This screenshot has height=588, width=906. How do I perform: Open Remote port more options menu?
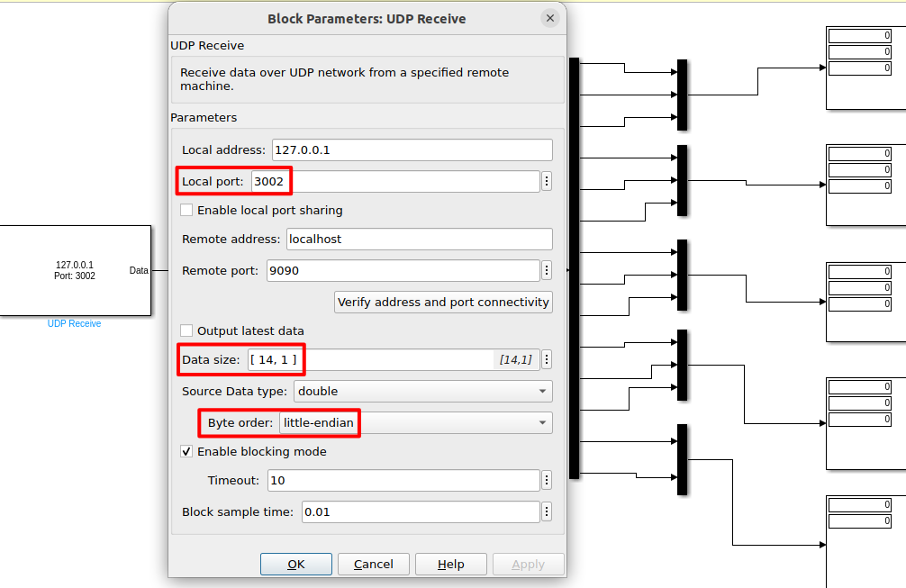click(547, 270)
